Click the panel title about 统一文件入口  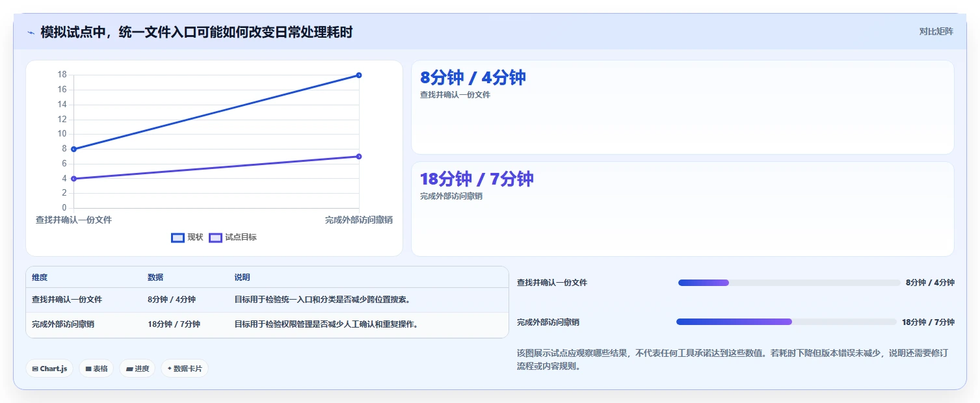[196, 32]
